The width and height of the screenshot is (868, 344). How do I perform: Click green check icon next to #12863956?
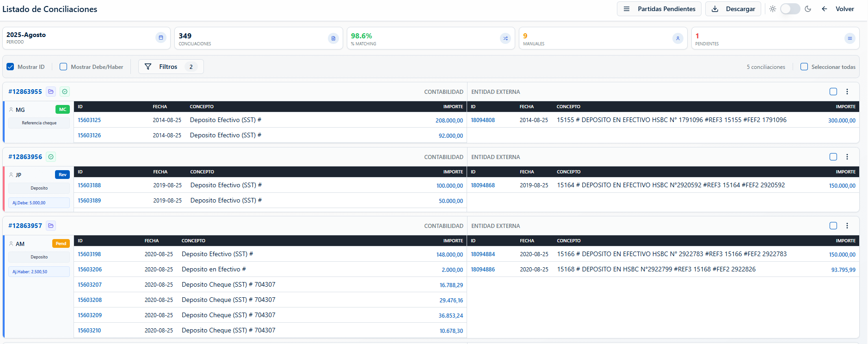coord(51,157)
